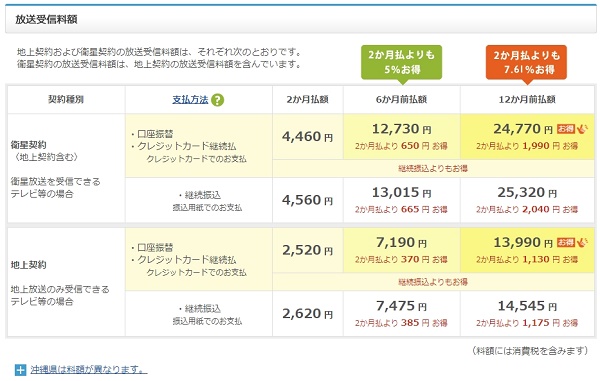Click the お得 badge next to 13,990円
Screen dimensions: 600x381
pos(566,242)
